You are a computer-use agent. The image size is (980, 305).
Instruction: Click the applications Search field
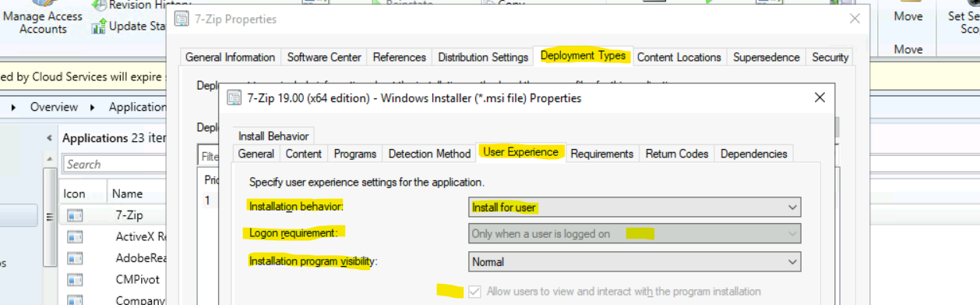[113, 165]
